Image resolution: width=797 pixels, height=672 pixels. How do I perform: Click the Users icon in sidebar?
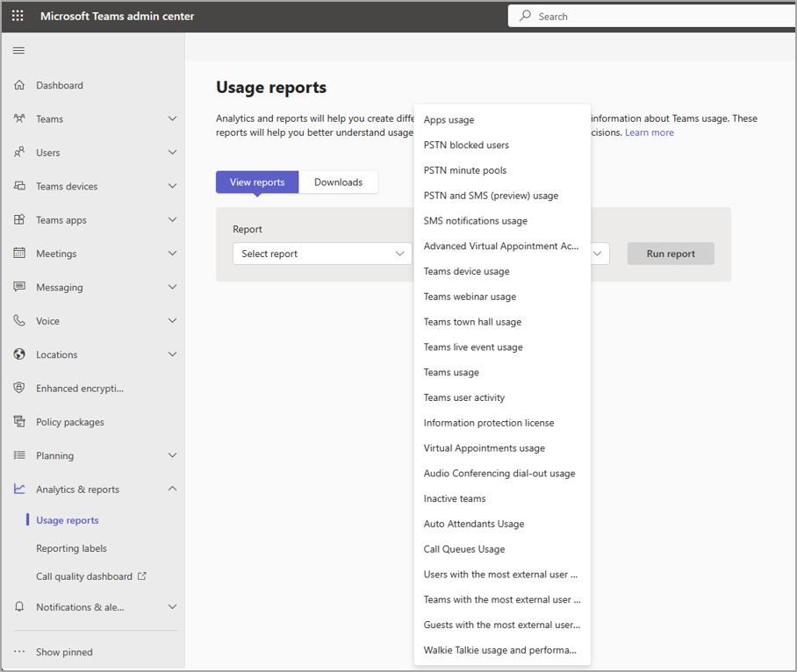(x=19, y=152)
